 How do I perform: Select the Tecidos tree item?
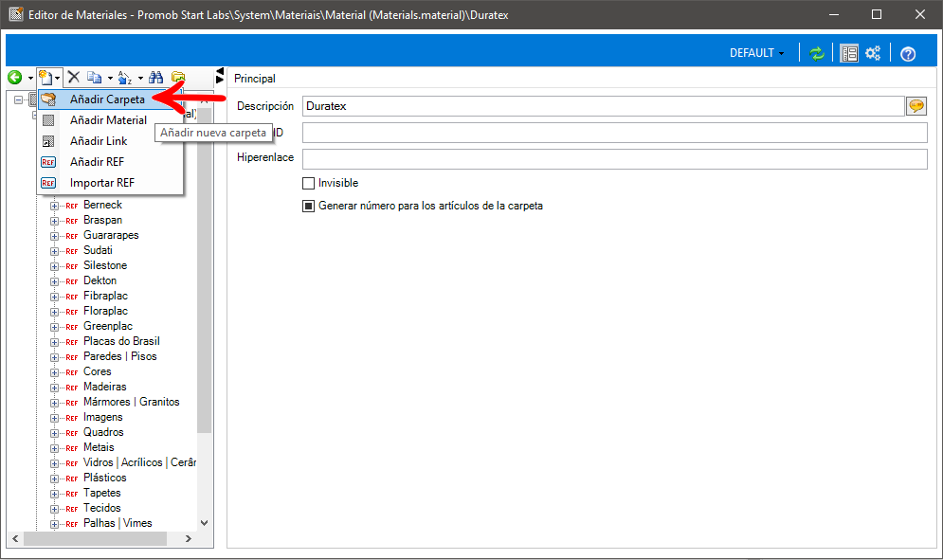click(101, 508)
